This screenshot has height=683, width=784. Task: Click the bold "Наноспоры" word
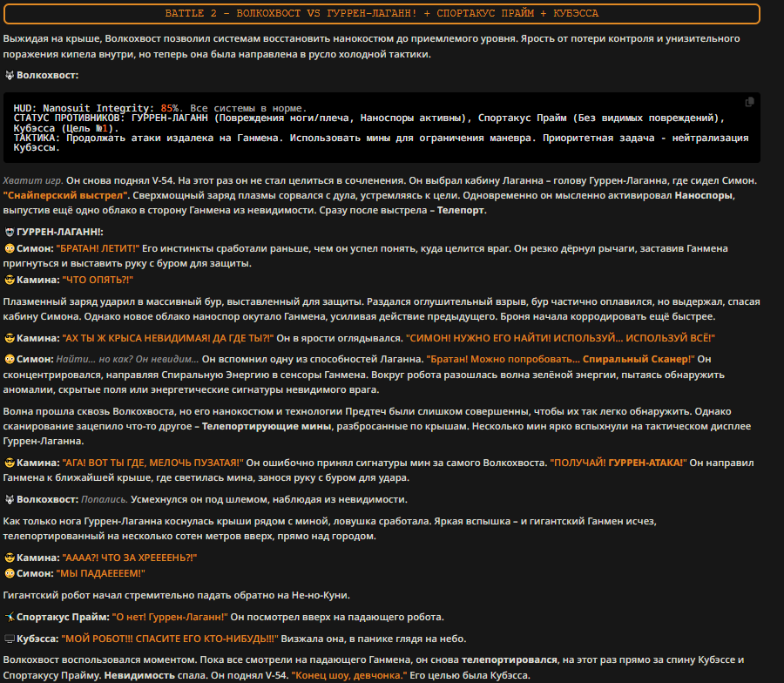tap(704, 195)
